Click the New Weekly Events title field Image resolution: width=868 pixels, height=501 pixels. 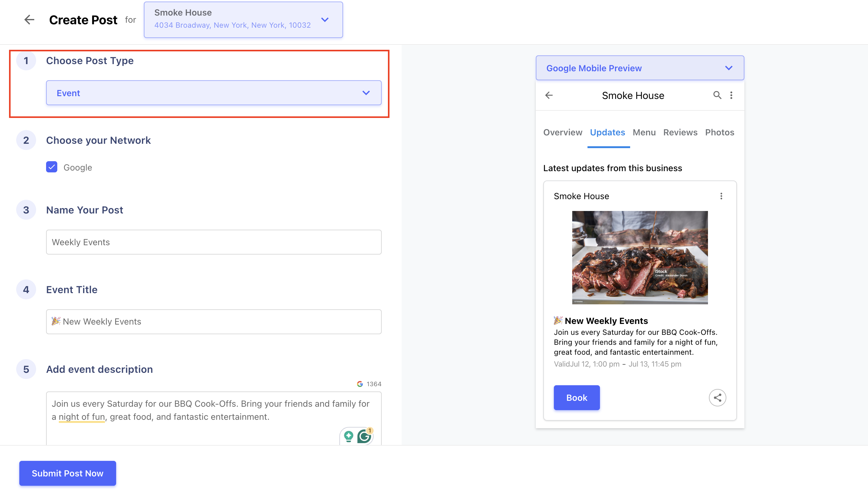pyautogui.click(x=214, y=322)
